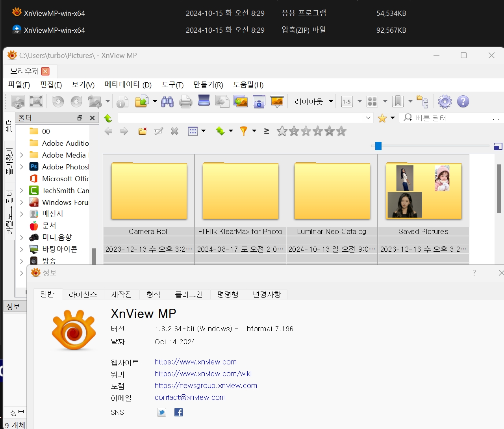
Task: Open the 보기(V) menu
Action: pos(83,85)
